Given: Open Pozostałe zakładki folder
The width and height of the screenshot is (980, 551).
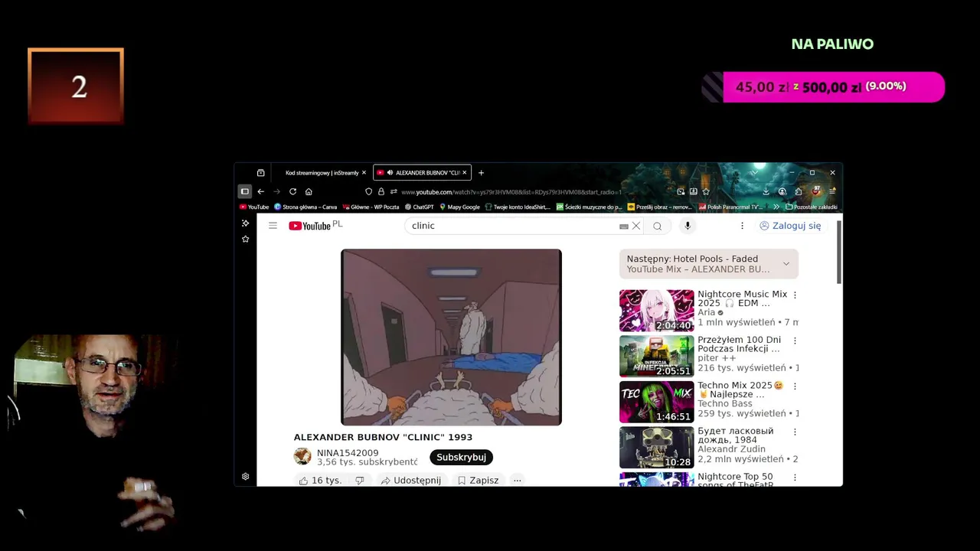Looking at the screenshot, I should (x=812, y=207).
